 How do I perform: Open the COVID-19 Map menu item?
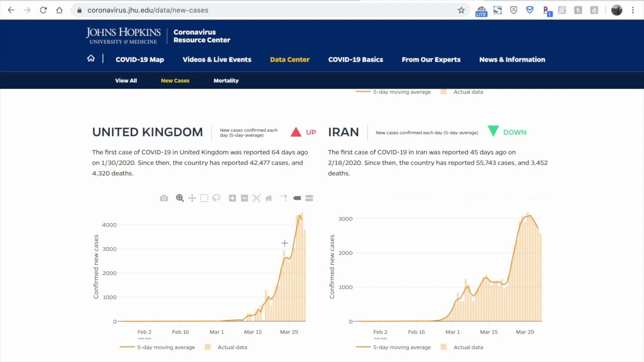point(140,59)
